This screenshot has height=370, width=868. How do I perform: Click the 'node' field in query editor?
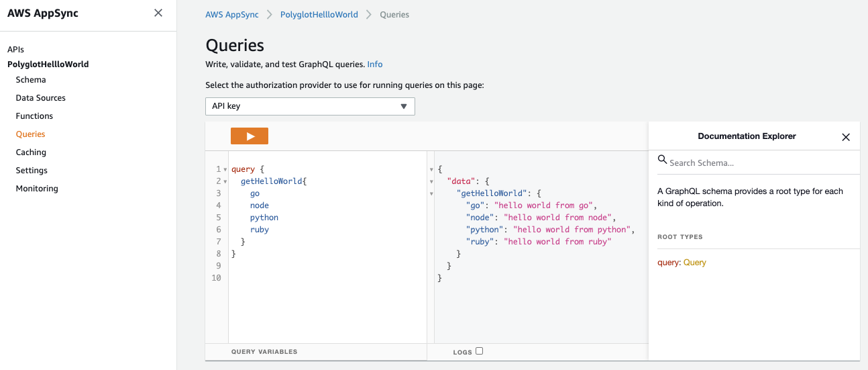click(260, 205)
